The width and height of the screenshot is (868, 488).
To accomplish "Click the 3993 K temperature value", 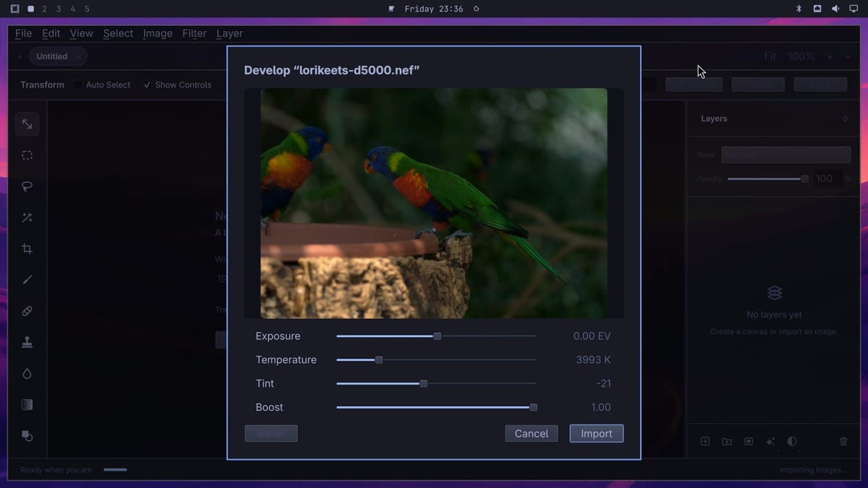I will point(593,360).
